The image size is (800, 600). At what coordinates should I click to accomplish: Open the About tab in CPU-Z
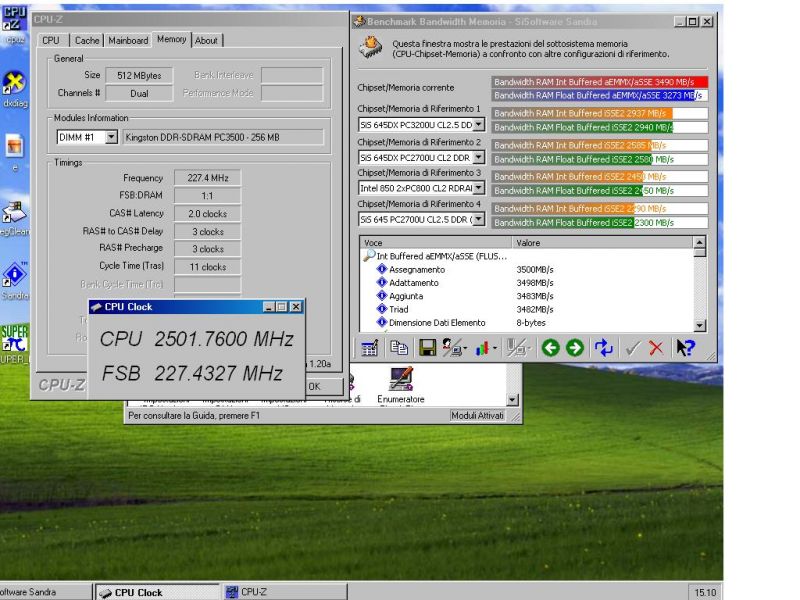pos(207,40)
